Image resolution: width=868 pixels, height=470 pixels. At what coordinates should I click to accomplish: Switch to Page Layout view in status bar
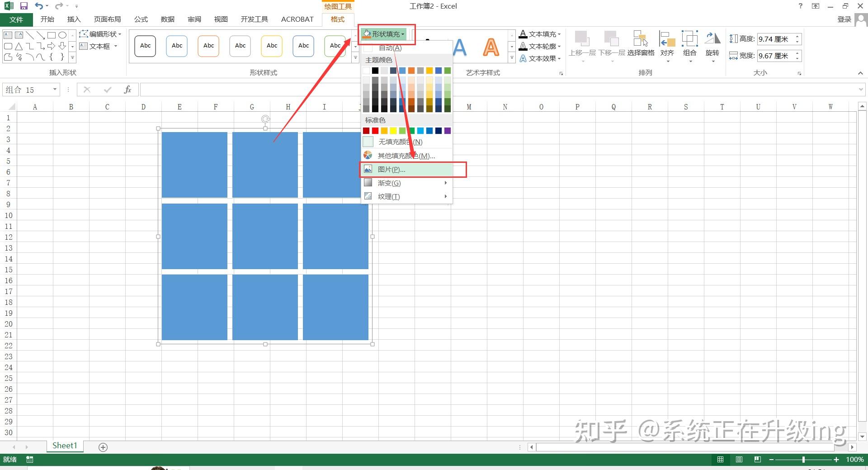coord(739,460)
